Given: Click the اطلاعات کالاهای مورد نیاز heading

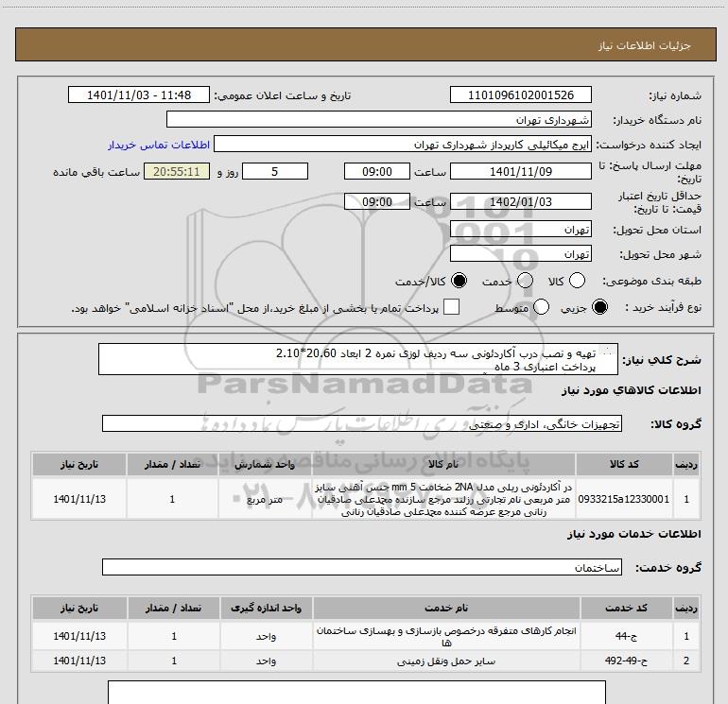Looking at the screenshot, I should pos(632,390).
